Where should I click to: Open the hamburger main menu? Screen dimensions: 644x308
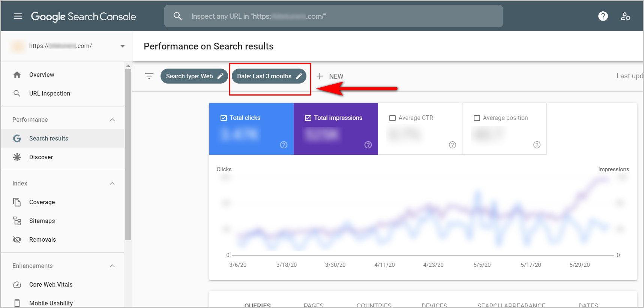click(x=18, y=16)
